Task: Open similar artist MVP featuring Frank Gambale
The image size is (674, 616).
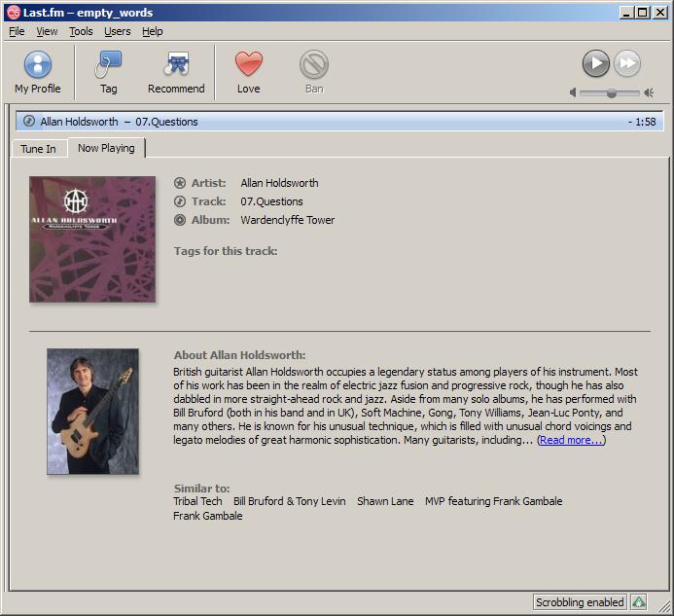Action: (x=493, y=501)
